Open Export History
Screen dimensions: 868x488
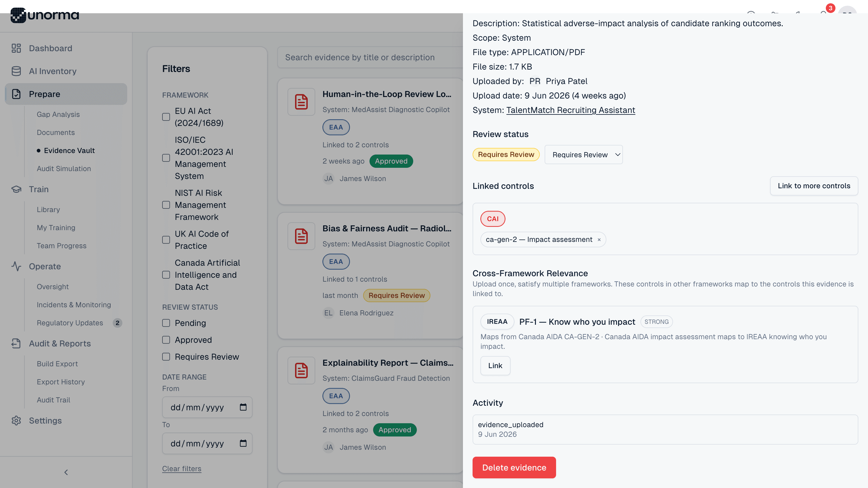click(61, 382)
